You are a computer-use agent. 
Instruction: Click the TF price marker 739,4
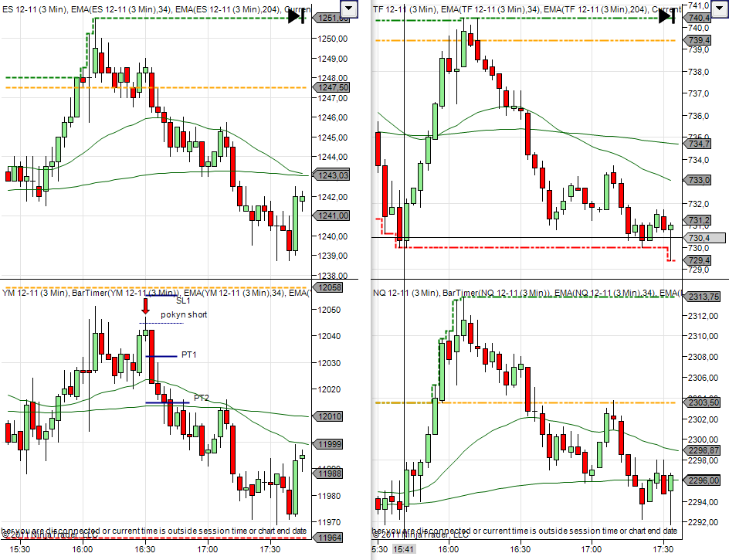(698, 40)
